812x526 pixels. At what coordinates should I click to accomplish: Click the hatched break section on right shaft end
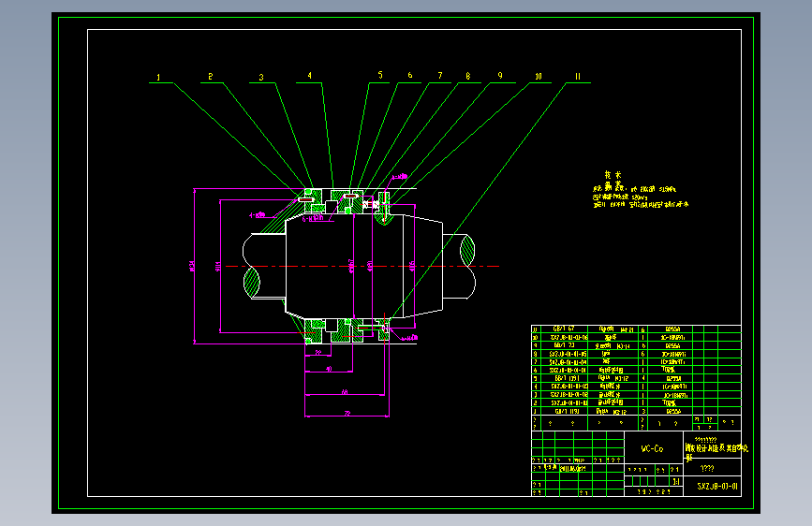[x=467, y=250]
